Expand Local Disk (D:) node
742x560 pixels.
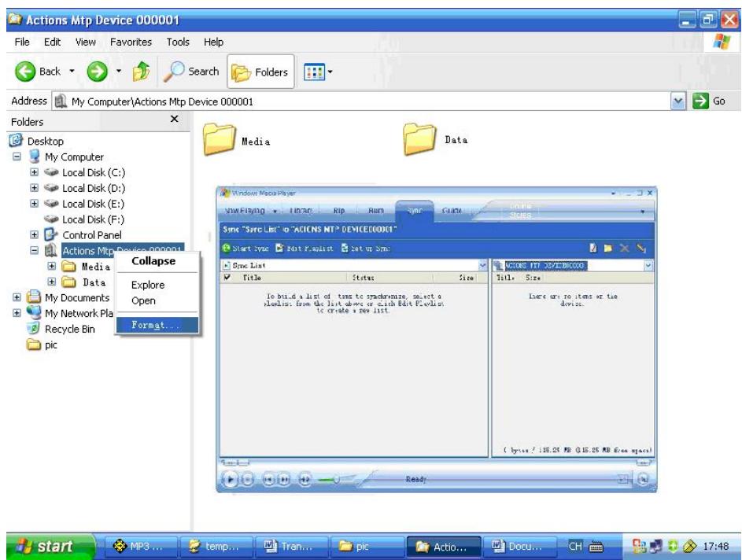coord(34,188)
